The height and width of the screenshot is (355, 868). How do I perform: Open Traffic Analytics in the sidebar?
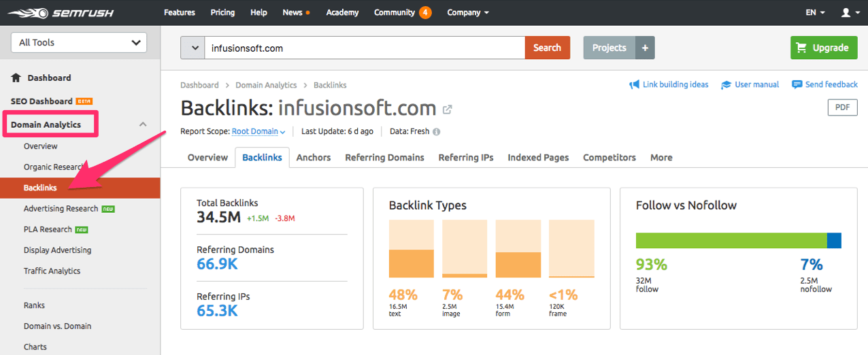click(52, 271)
